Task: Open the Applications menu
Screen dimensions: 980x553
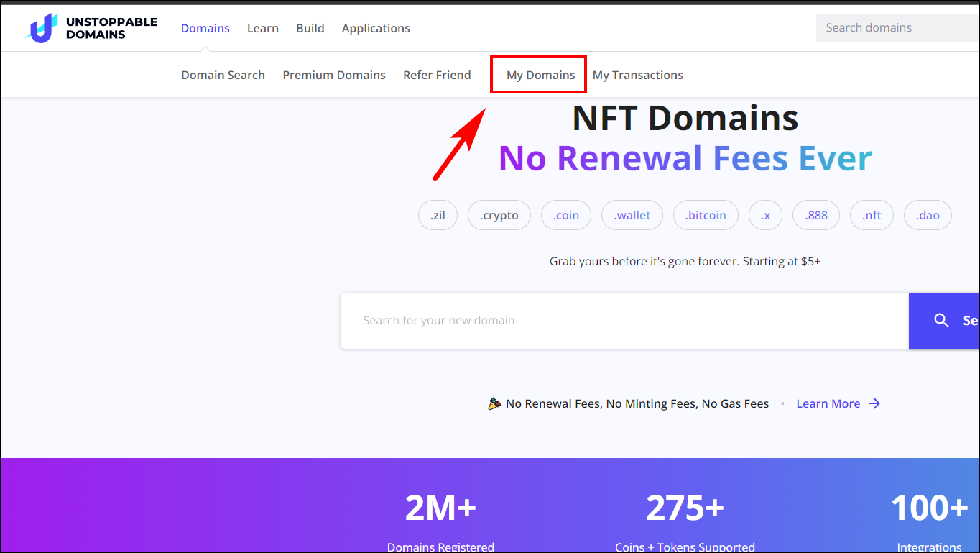Action: 376,28
